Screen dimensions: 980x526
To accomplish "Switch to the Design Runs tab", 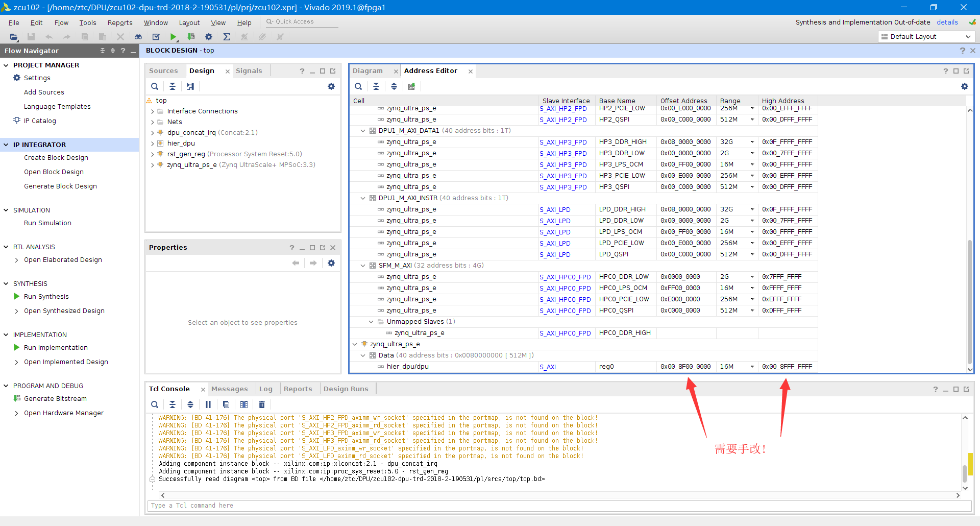I will [346, 389].
